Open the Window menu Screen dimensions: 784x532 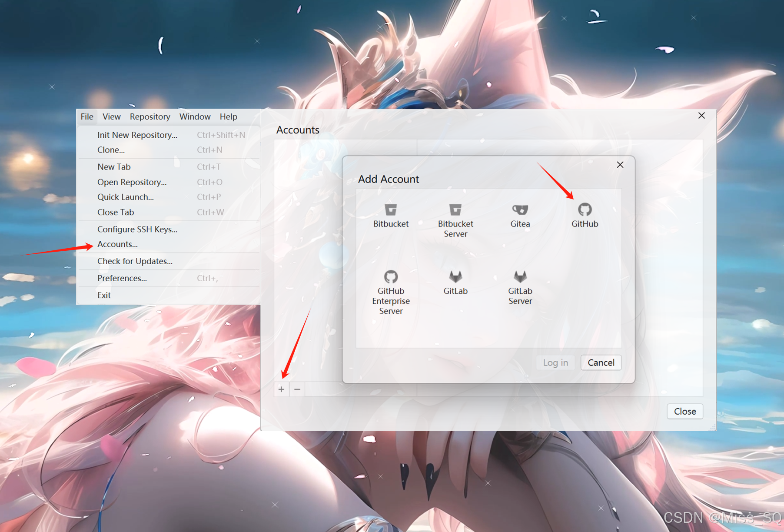(x=195, y=116)
